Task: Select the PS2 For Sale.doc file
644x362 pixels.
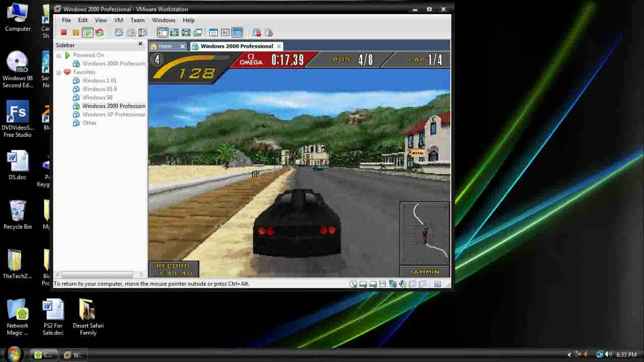Action: point(53,317)
